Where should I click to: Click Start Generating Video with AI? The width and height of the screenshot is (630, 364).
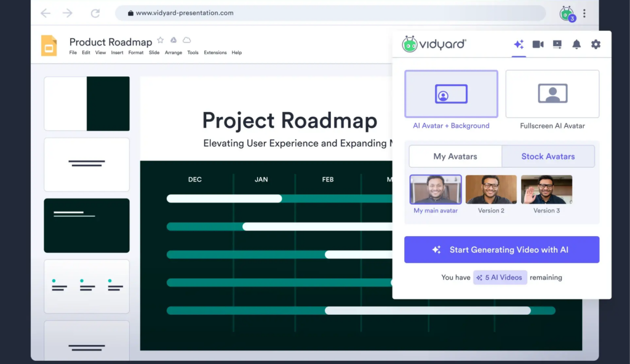(x=502, y=250)
